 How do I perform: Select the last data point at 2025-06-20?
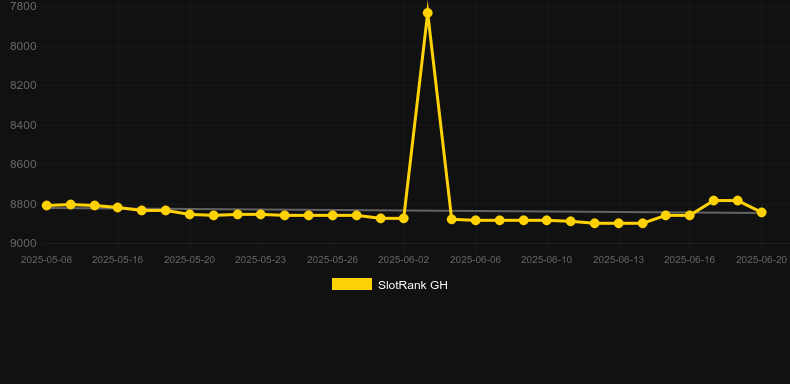click(762, 213)
